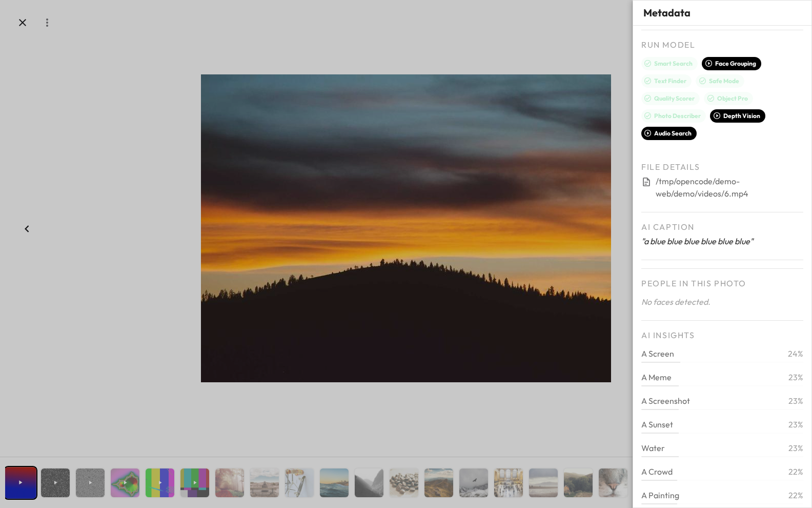Click the Photo Describer model chip

click(x=673, y=116)
